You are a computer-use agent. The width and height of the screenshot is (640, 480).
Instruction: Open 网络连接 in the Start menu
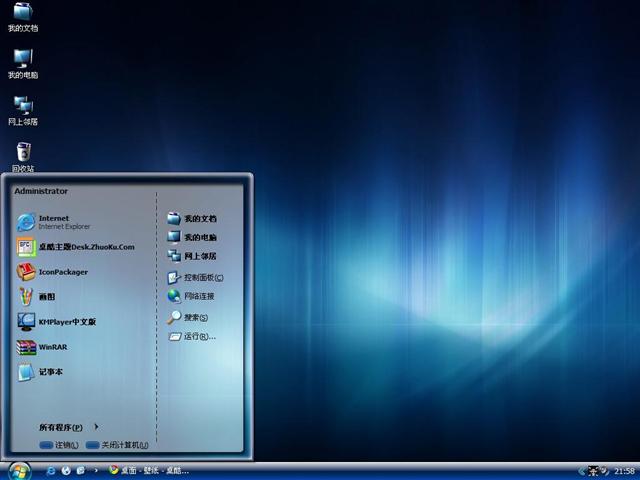[x=198, y=296]
